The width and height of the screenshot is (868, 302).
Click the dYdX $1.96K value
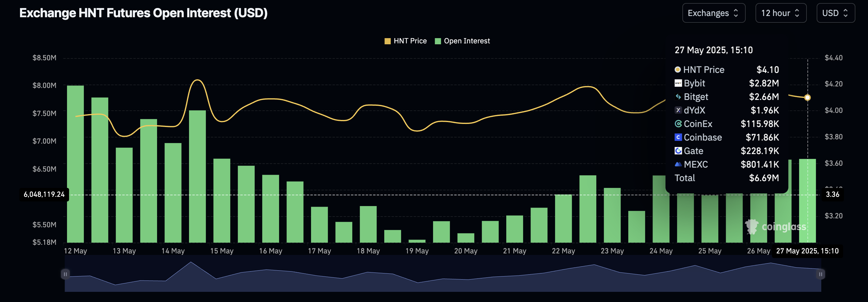(765, 110)
